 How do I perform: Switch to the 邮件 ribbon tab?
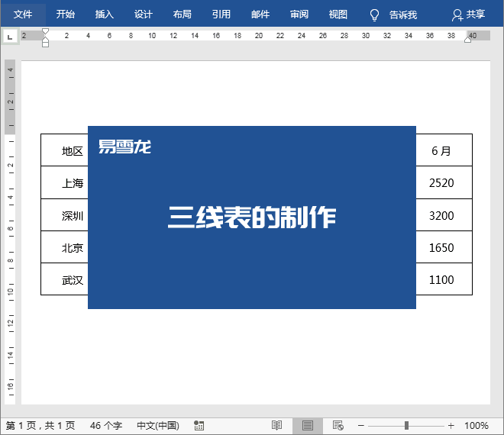click(260, 14)
